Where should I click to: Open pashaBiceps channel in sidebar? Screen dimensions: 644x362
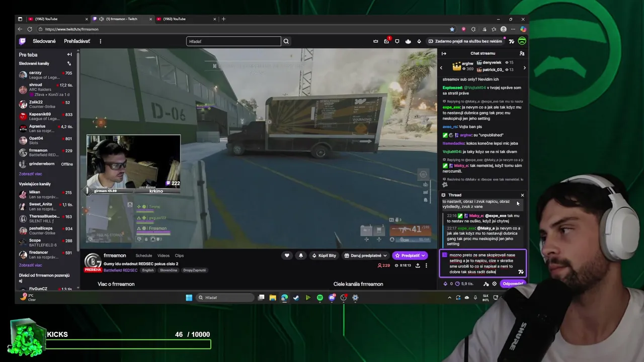(46, 231)
